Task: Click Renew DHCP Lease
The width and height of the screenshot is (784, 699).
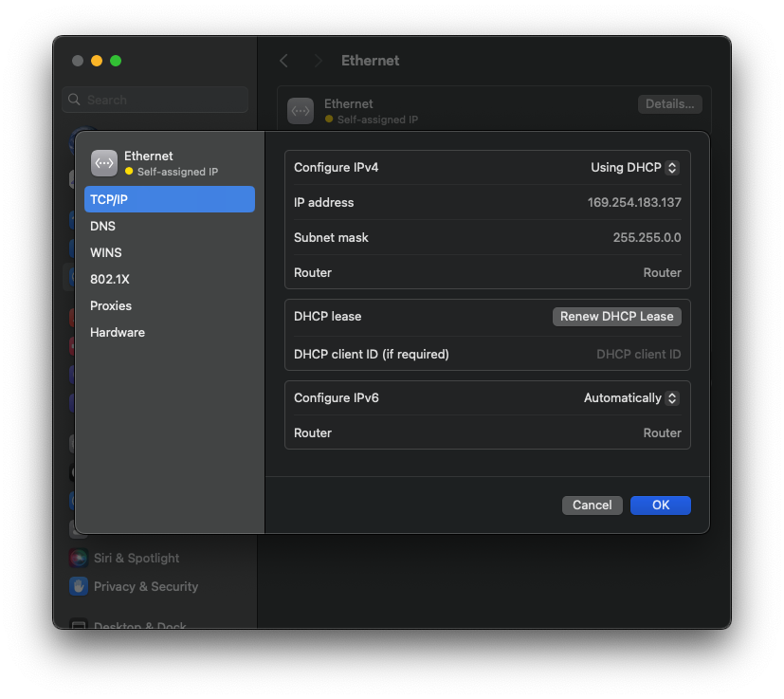Action: 616,317
